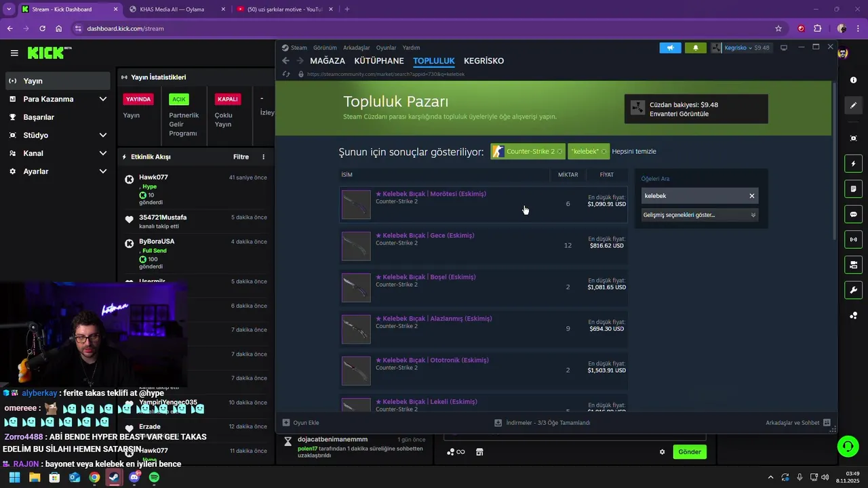Open the browser tab list dropdown arrow

(x=8, y=9)
